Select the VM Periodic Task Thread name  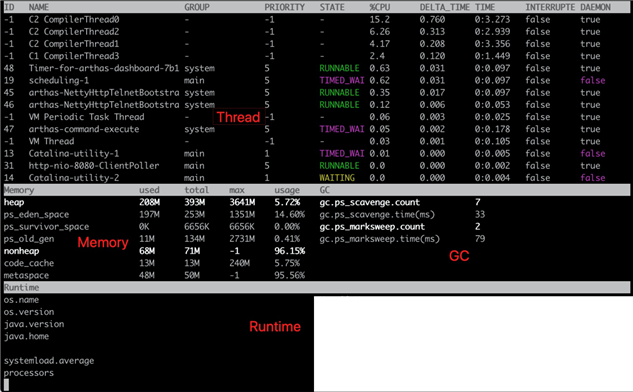pyautogui.click(x=86, y=117)
